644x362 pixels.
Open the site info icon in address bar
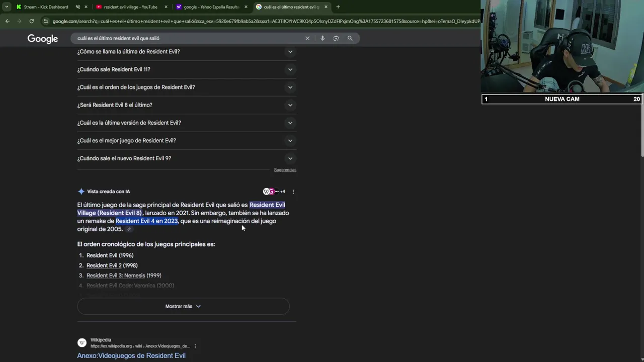[46, 21]
